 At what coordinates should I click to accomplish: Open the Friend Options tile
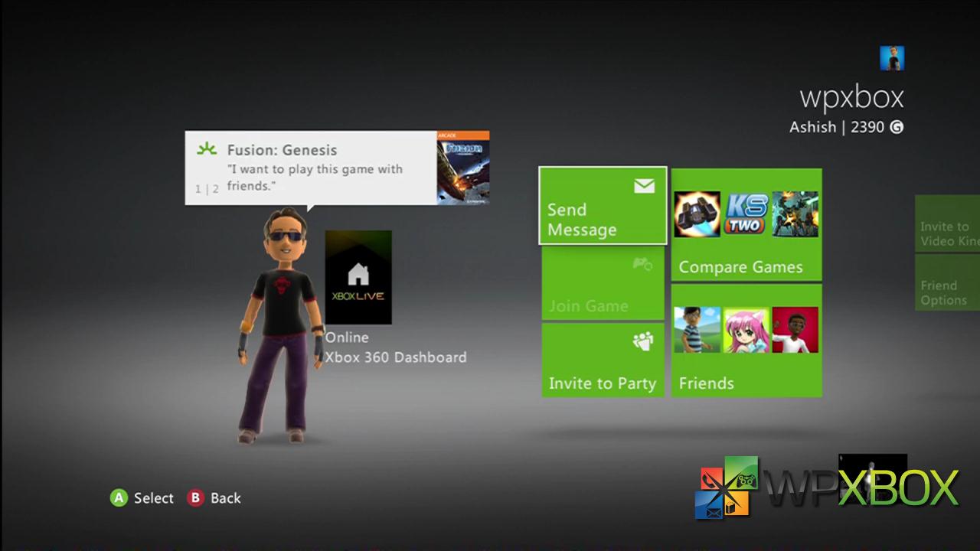click(948, 282)
